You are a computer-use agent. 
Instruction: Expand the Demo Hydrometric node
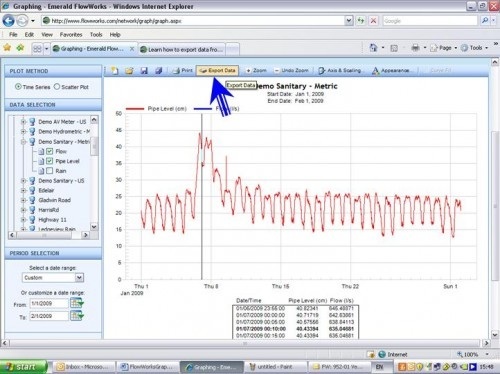pyautogui.click(x=23, y=132)
